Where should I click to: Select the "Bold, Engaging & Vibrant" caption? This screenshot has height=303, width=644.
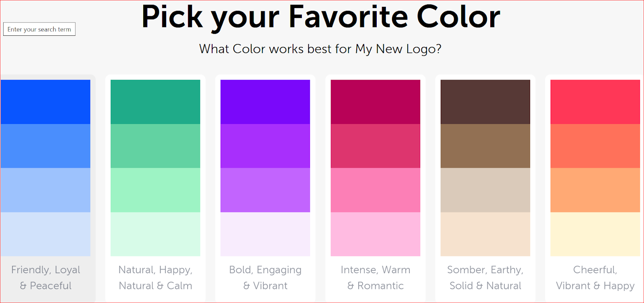(265, 278)
